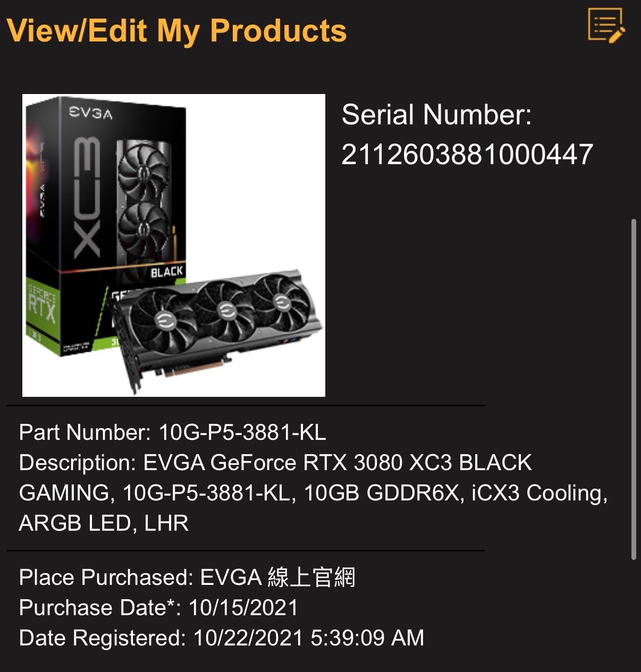Select the serial number 2112603881000447

tap(467, 155)
